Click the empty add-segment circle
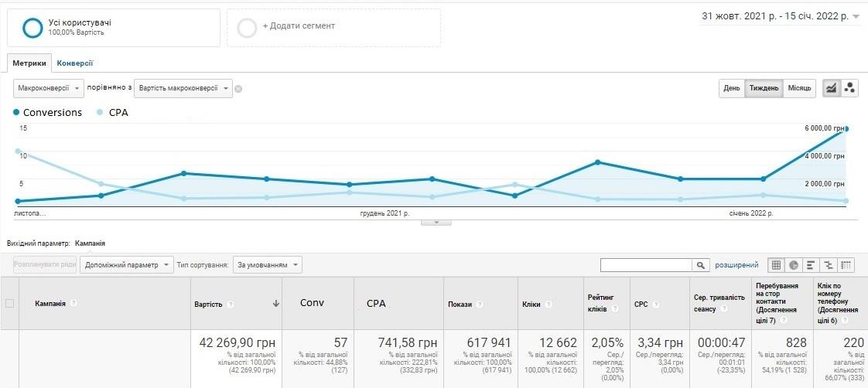This screenshot has height=388, width=868. 247,28
